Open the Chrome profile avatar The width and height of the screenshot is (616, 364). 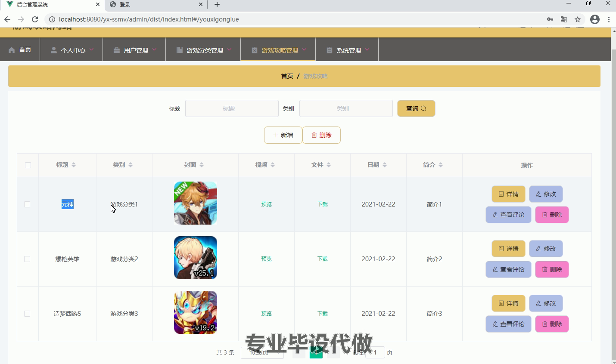coord(595,19)
